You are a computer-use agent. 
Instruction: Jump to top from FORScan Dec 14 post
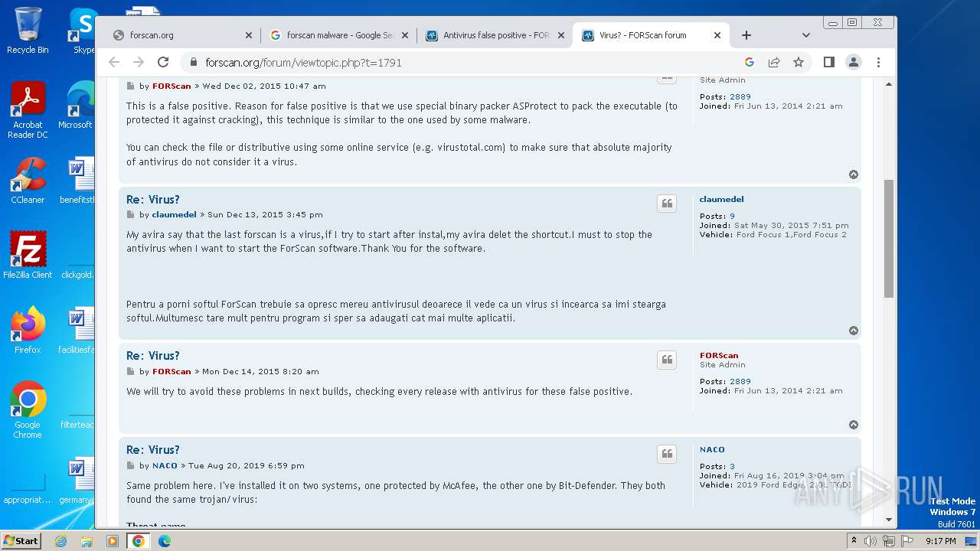pyautogui.click(x=854, y=425)
